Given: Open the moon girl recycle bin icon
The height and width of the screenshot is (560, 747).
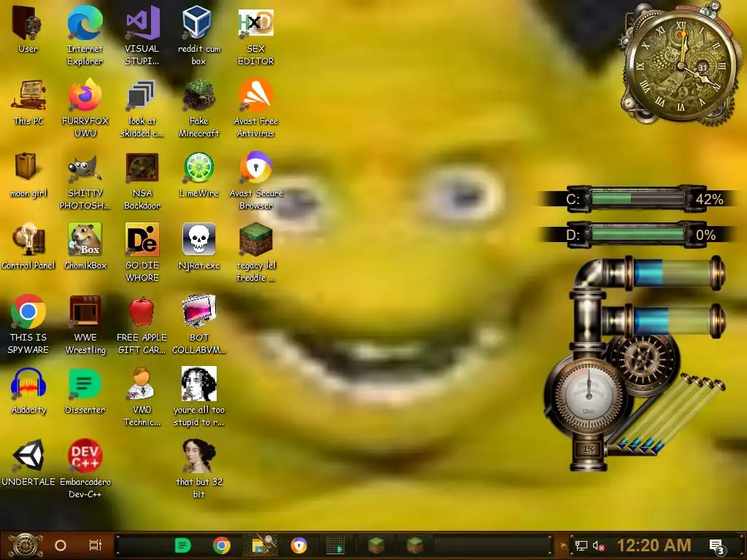Looking at the screenshot, I should point(26,167).
